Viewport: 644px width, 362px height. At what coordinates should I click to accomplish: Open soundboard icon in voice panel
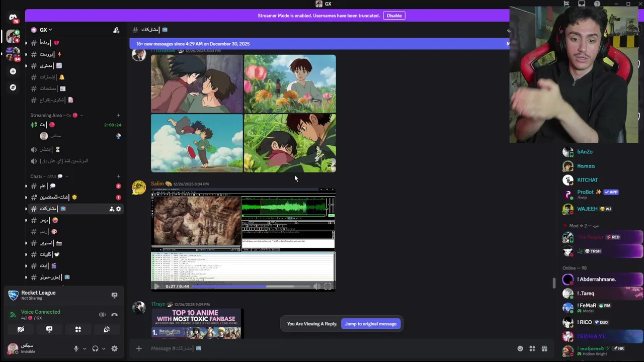[107, 329]
